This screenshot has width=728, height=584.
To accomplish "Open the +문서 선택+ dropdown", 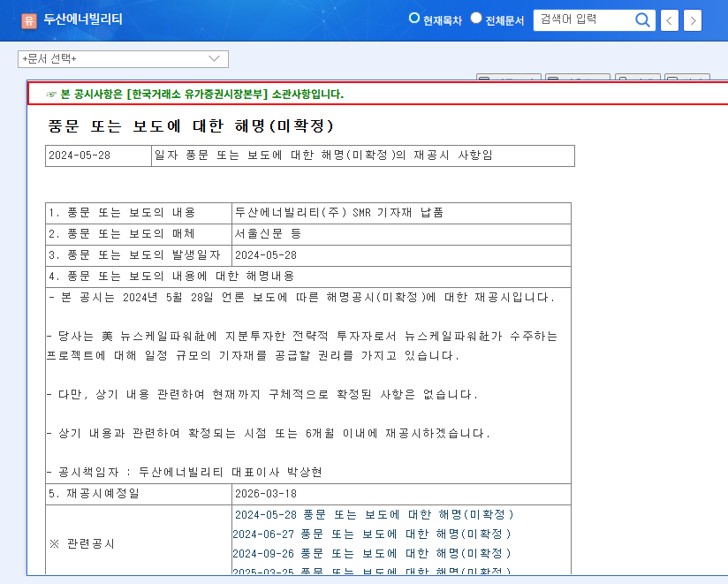I will coord(123,59).
